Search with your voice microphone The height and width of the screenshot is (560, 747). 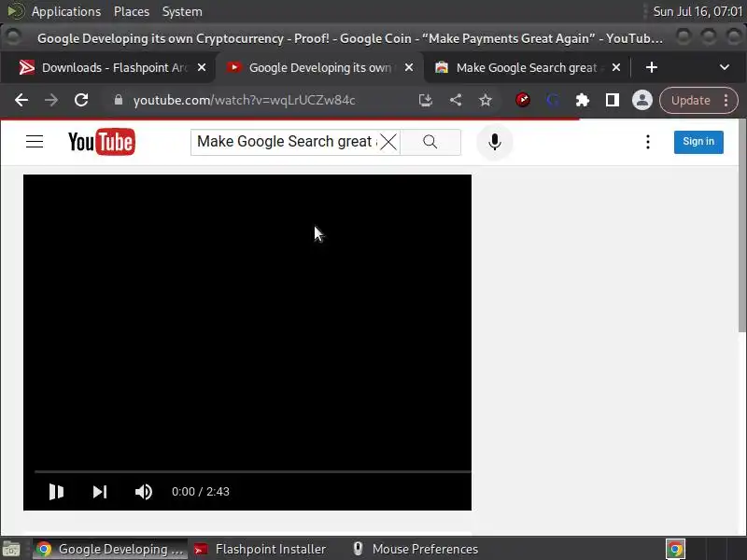point(495,142)
